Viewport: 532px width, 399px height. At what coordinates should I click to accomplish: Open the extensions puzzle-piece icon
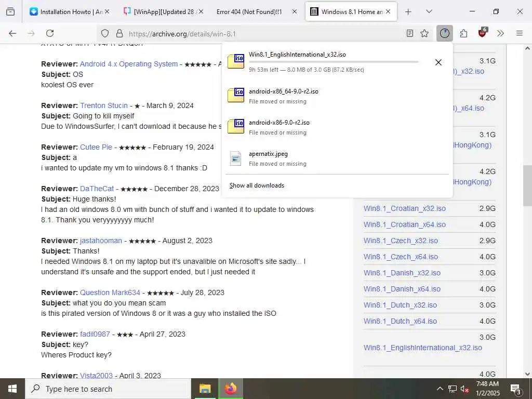[463, 33]
